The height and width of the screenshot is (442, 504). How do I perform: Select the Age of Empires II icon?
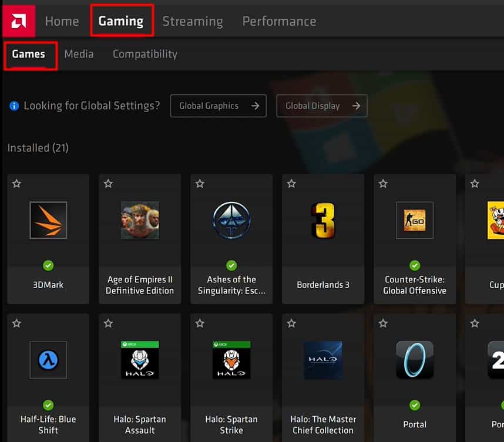[140, 220]
